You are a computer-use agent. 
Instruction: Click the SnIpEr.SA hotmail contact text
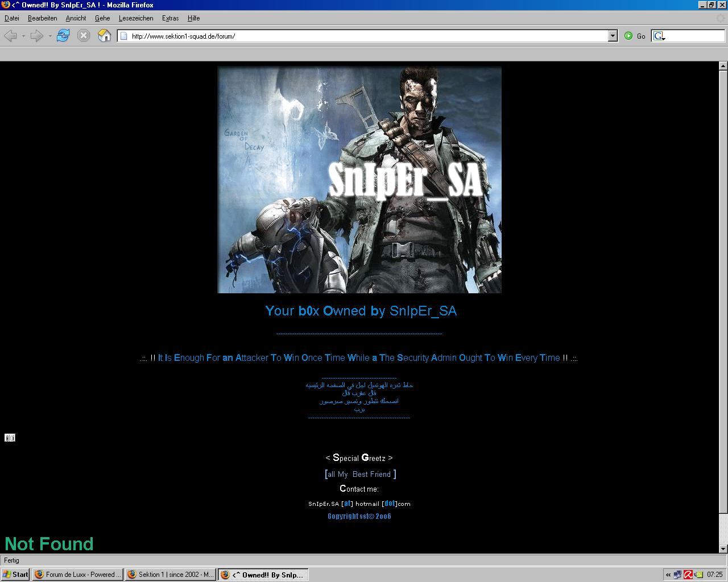[x=359, y=504]
